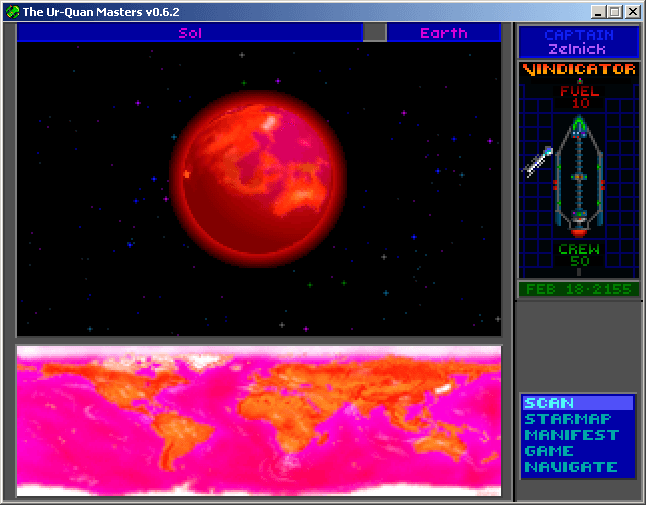Click the 'Sol' system title

190,33
